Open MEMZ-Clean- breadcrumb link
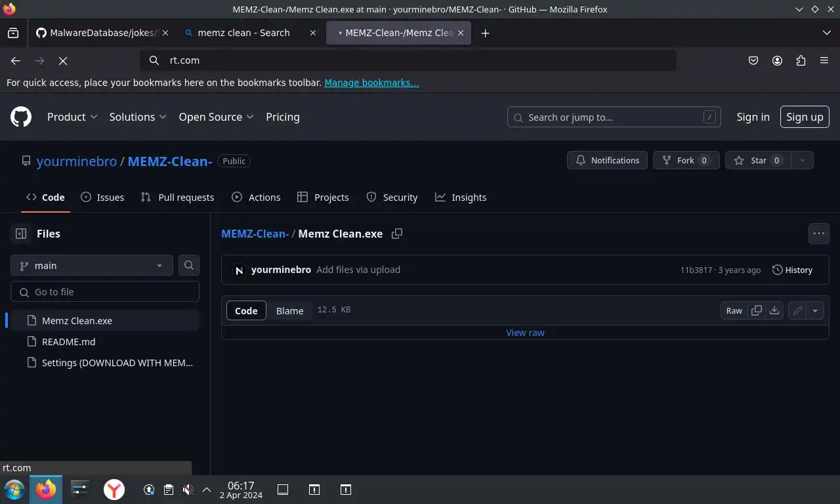 (x=255, y=234)
